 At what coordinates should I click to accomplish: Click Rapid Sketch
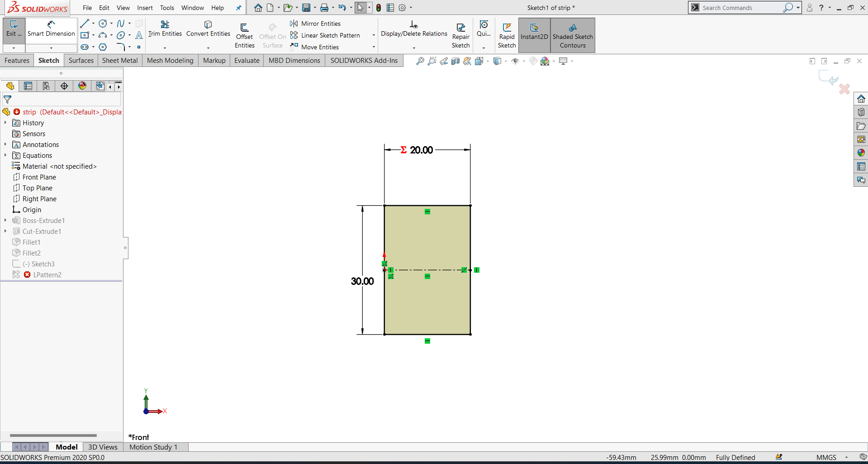[507, 36]
